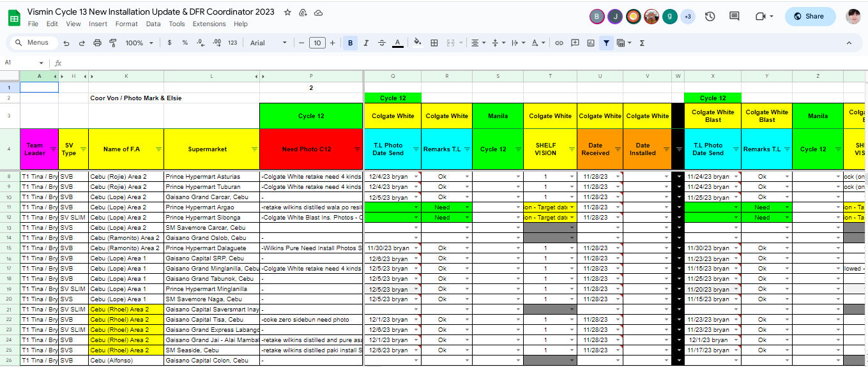
Task: Toggle strikethrough formatting
Action: click(382, 43)
